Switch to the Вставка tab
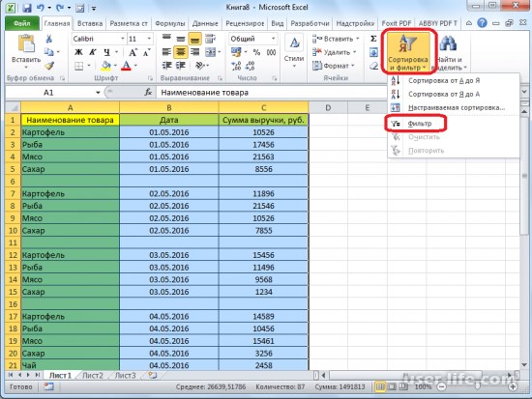Image resolution: width=532 pixels, height=399 pixels. 90,23
